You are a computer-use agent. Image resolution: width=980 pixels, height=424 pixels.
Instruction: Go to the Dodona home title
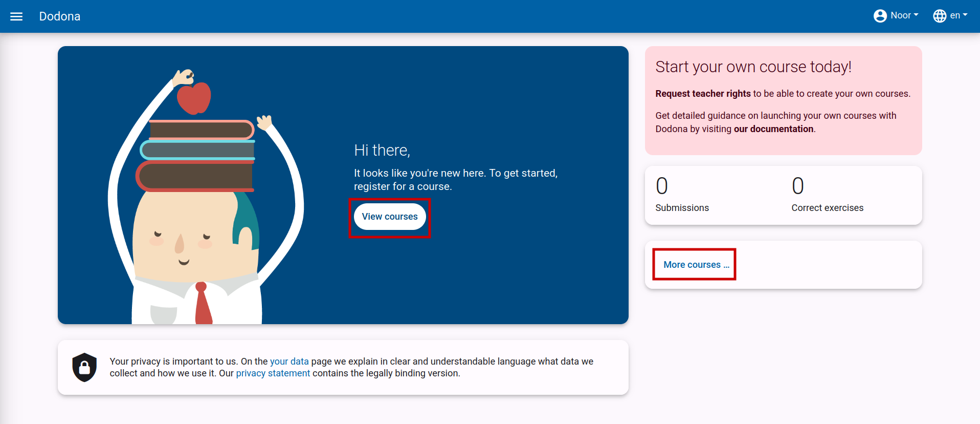click(60, 16)
